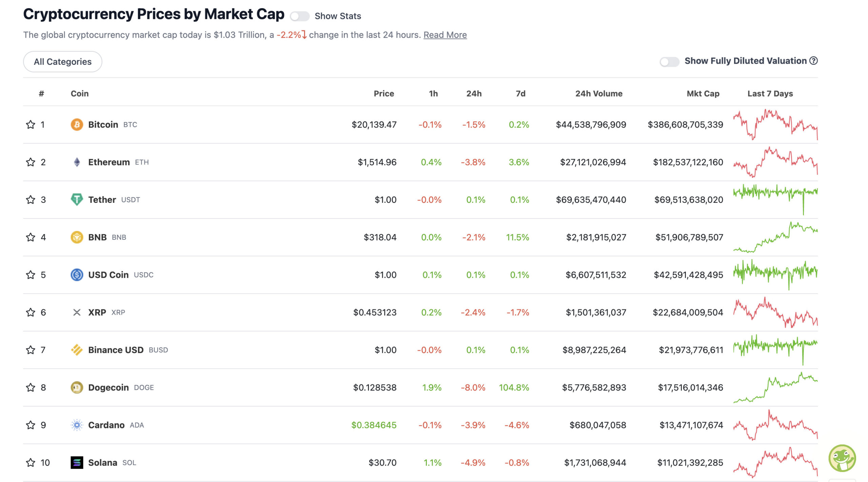Click BNB's 11.5% 7d change
The image size is (868, 482).
coord(517,237)
